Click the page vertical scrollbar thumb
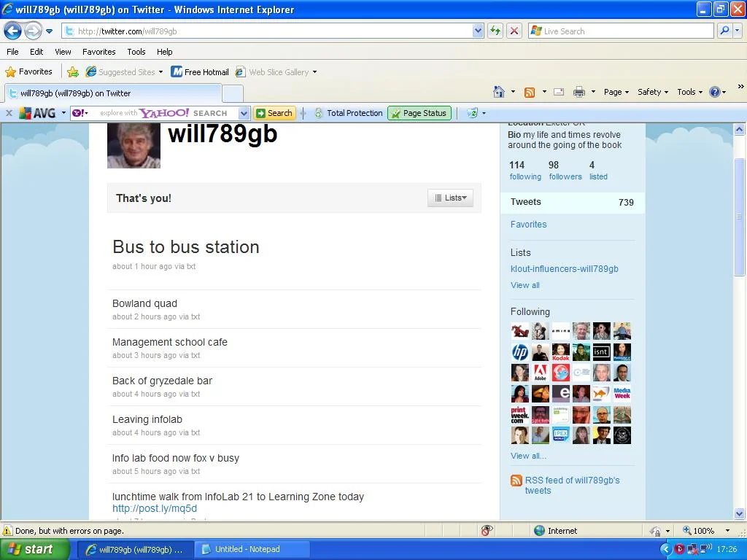747x560 pixels. [x=739, y=217]
